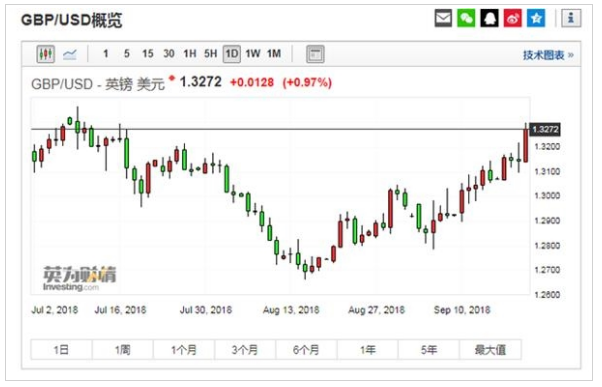Click the Jul 2, 2018 date label
This screenshot has width=602, height=387.
(x=55, y=310)
